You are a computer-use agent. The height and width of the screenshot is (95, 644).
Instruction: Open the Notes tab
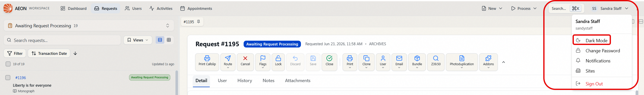(268, 81)
